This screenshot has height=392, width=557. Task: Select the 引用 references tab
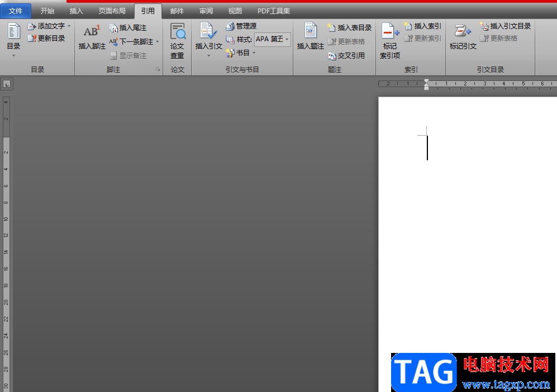tap(148, 11)
